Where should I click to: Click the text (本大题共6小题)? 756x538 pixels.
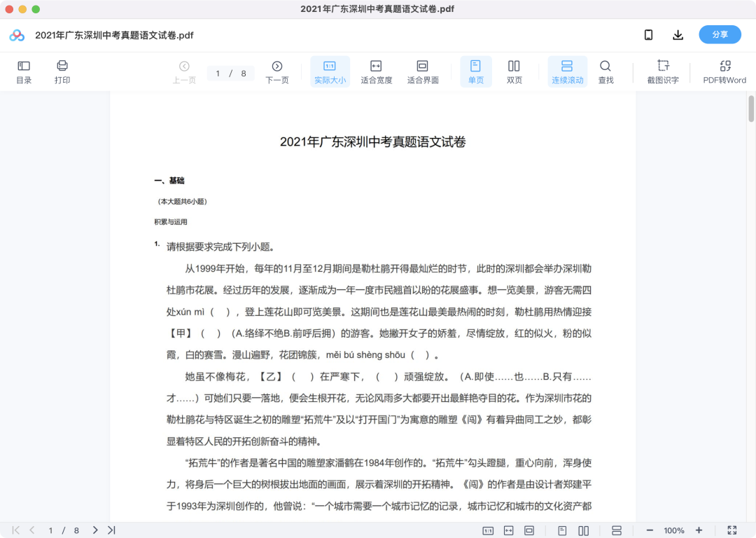point(182,202)
